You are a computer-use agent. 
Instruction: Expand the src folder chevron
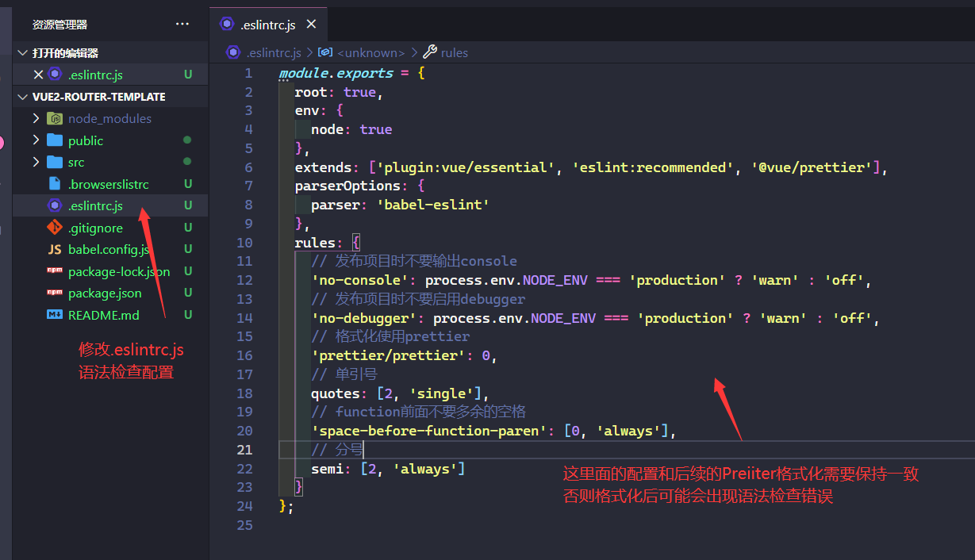click(36, 162)
